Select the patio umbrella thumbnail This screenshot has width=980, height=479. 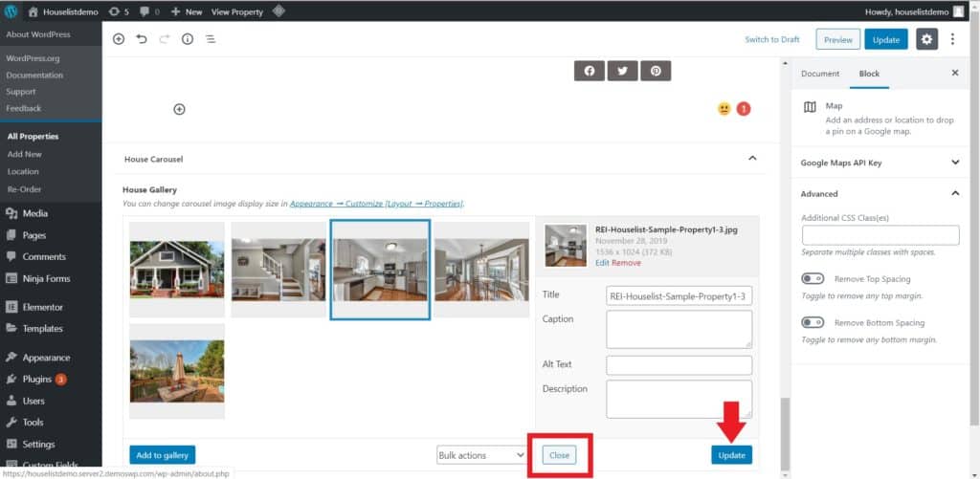[177, 371]
